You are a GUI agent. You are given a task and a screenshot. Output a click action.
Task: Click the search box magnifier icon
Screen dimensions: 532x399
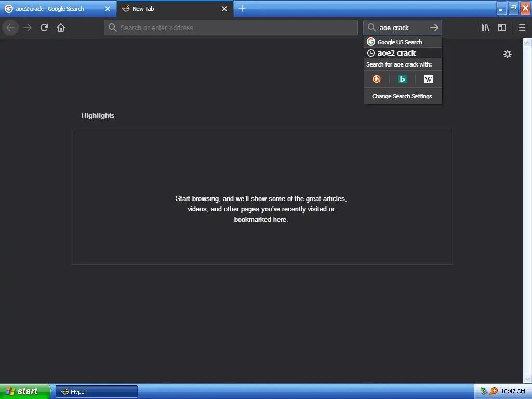point(371,28)
